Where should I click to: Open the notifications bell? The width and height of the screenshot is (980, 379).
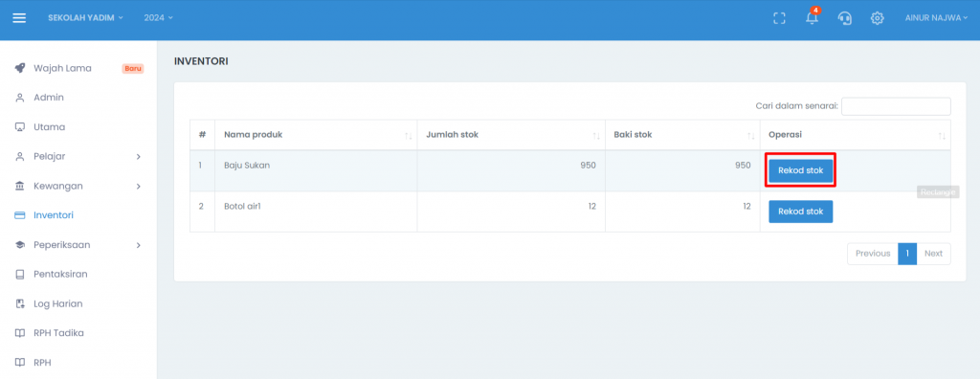click(x=812, y=17)
